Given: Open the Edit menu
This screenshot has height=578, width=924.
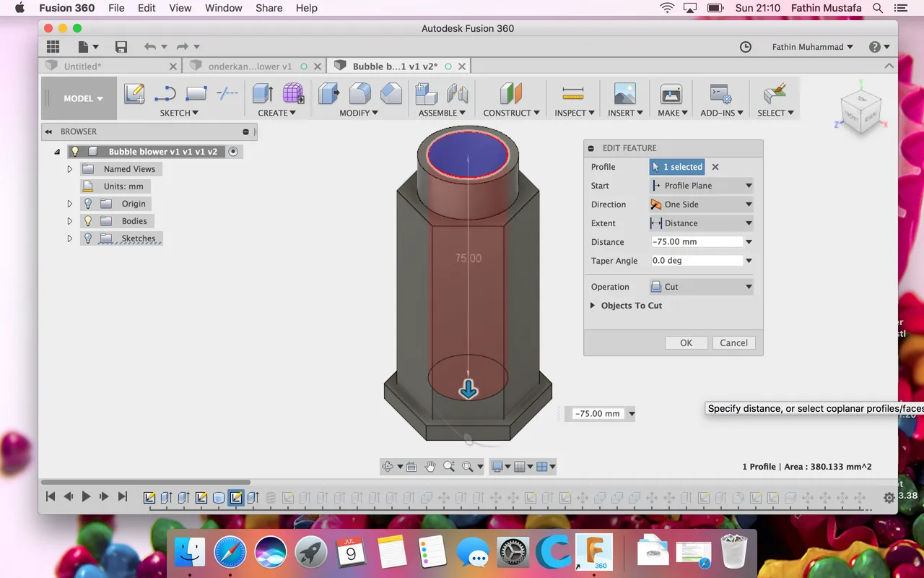Looking at the screenshot, I should click(147, 8).
